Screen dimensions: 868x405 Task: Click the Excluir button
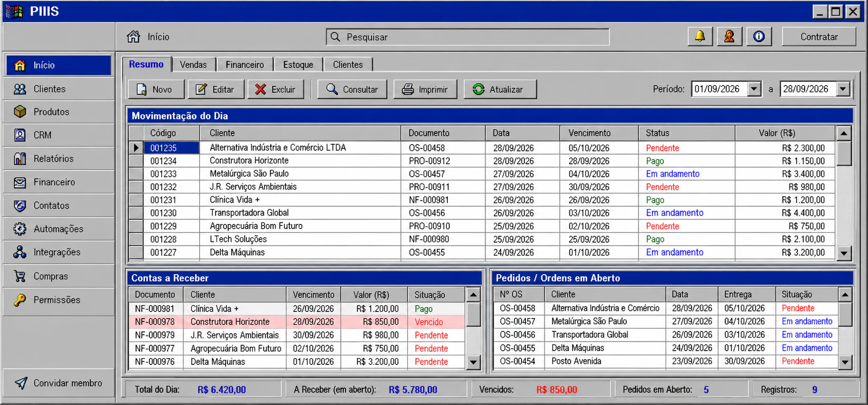(276, 89)
